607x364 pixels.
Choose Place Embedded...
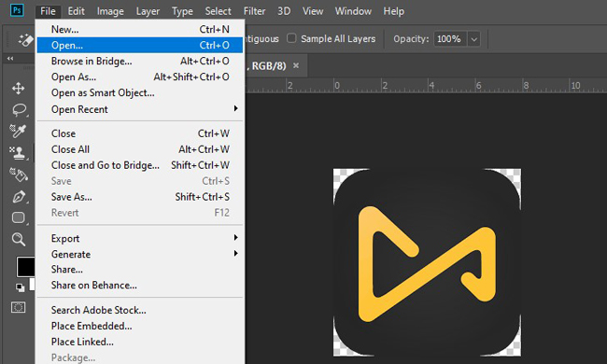tap(140, 326)
